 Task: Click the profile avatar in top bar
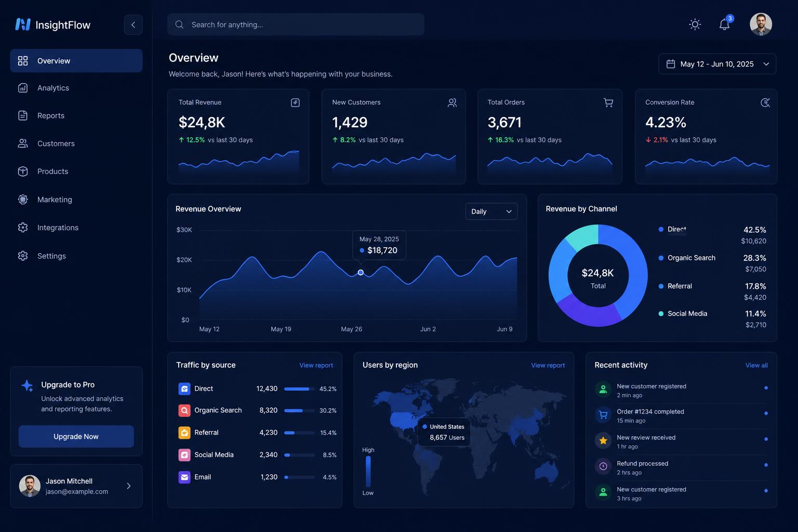coord(761,24)
